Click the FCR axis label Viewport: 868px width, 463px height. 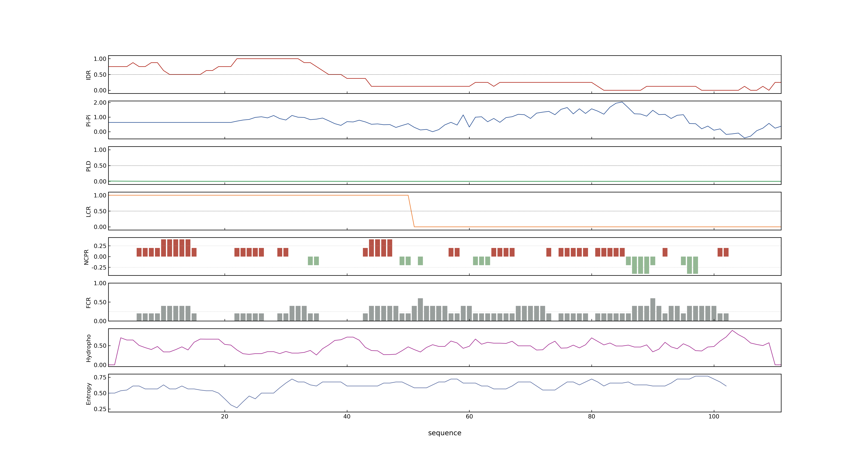[88, 302]
